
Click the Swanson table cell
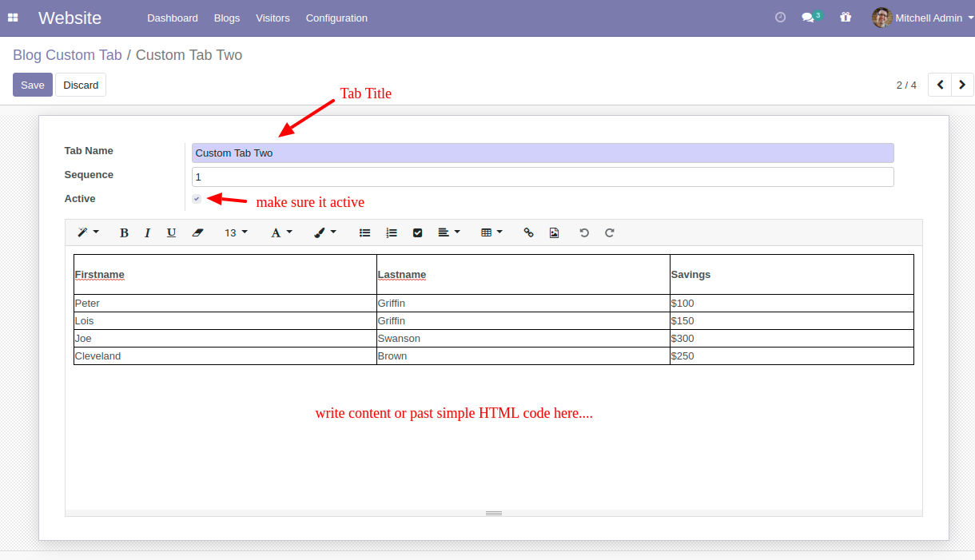pos(523,339)
